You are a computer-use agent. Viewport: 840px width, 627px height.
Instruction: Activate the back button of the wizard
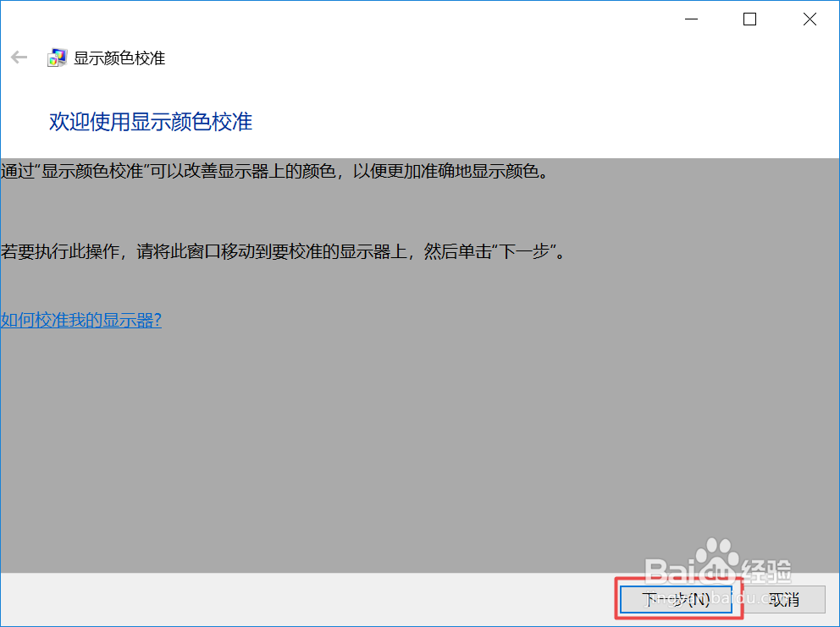(18, 58)
